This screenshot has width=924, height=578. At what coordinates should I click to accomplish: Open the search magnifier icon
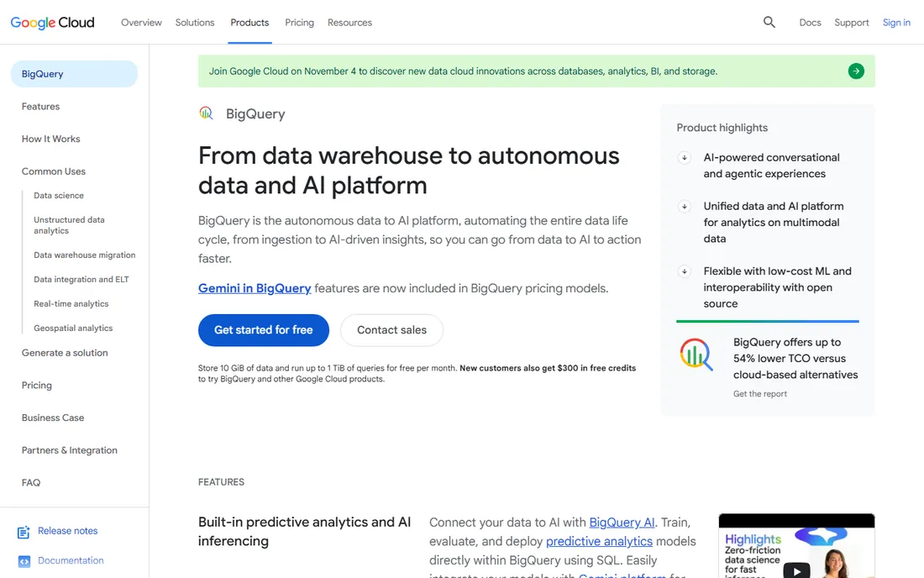click(769, 23)
